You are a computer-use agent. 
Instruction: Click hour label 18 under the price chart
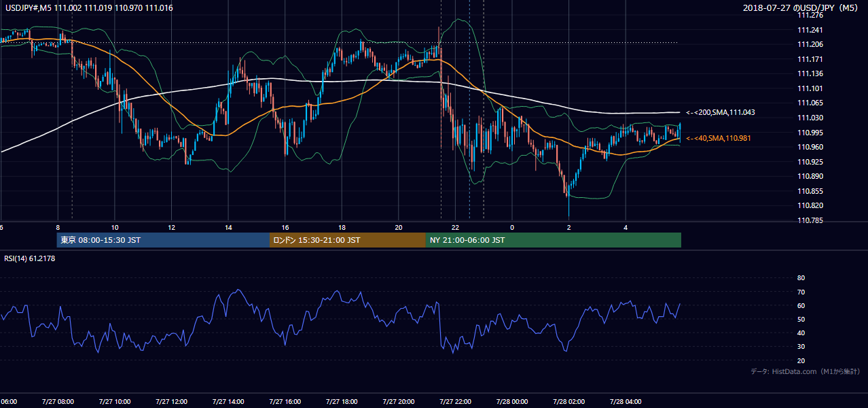[x=342, y=227]
